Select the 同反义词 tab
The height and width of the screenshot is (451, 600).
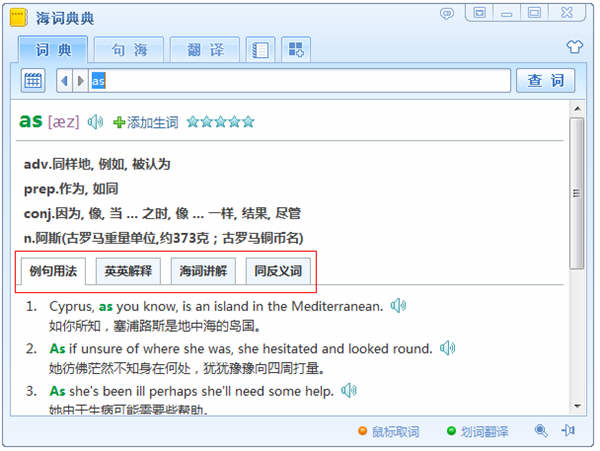pyautogui.click(x=278, y=271)
